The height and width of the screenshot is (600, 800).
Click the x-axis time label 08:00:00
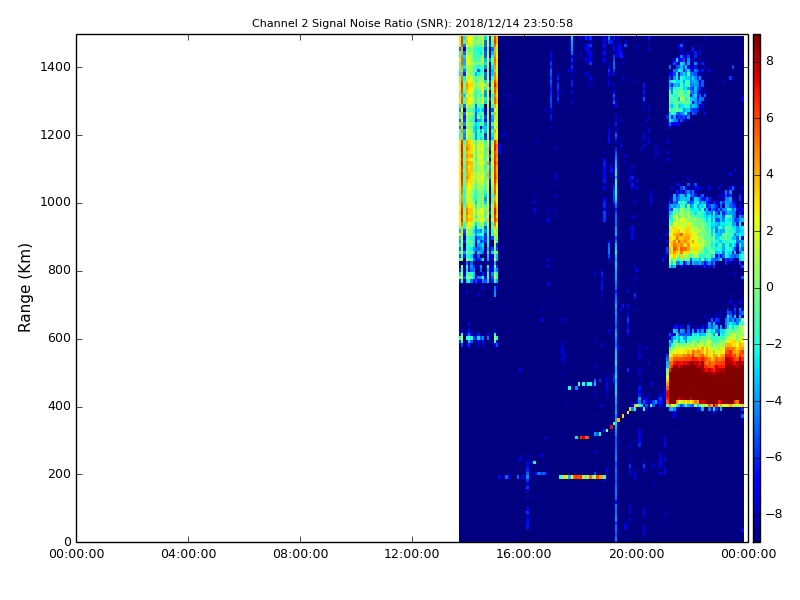(x=301, y=554)
